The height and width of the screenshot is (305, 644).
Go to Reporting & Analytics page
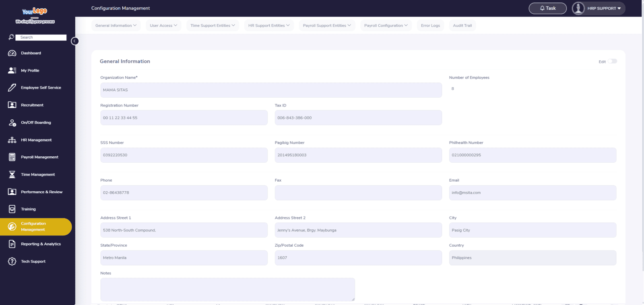click(41, 244)
